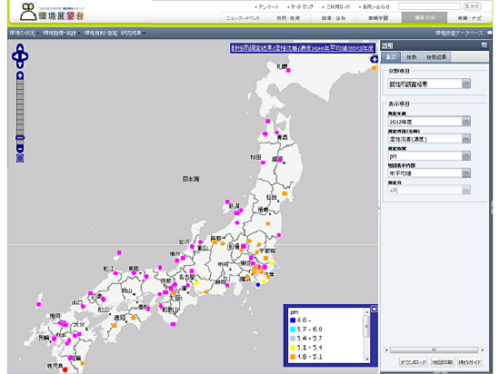The width and height of the screenshot is (500, 374).
Task: Expand the 研究成果 sub-menu
Action: point(133,33)
